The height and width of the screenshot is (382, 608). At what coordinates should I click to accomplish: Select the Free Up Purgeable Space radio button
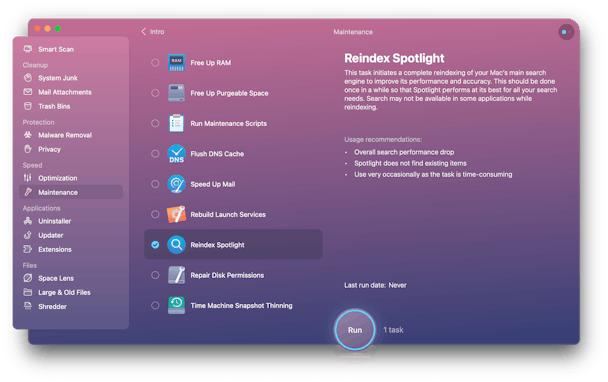click(155, 93)
